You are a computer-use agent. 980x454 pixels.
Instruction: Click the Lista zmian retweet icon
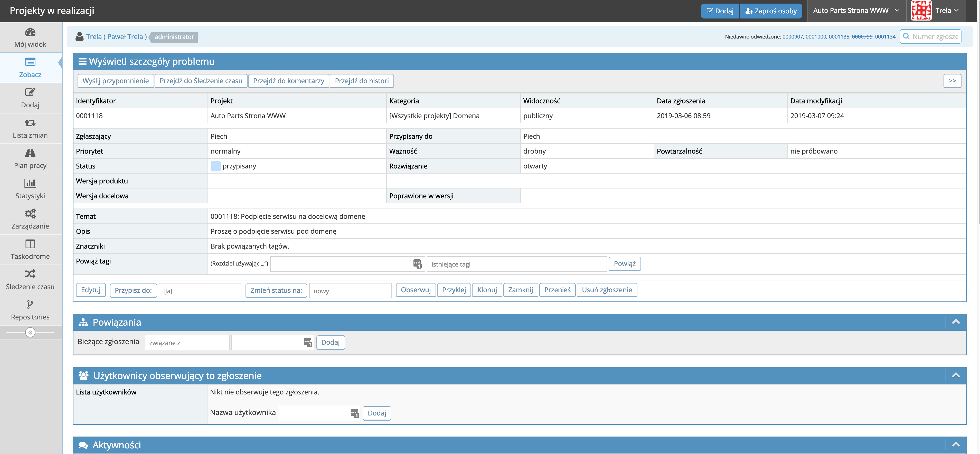(x=30, y=123)
